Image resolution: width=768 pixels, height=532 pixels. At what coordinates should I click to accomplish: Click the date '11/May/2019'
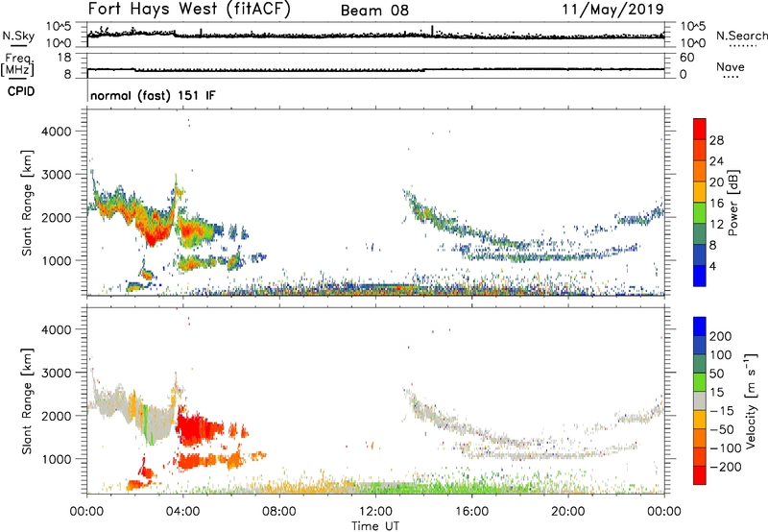pyautogui.click(x=612, y=10)
